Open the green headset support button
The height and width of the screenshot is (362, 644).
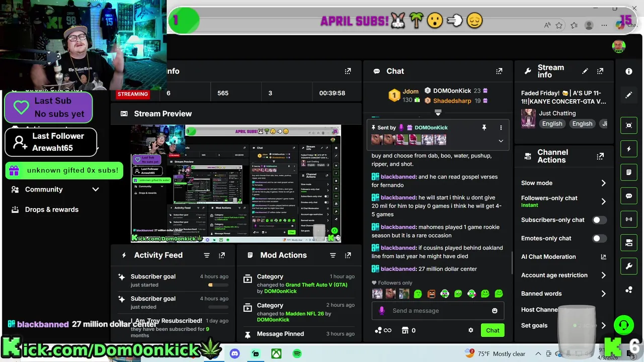click(624, 325)
